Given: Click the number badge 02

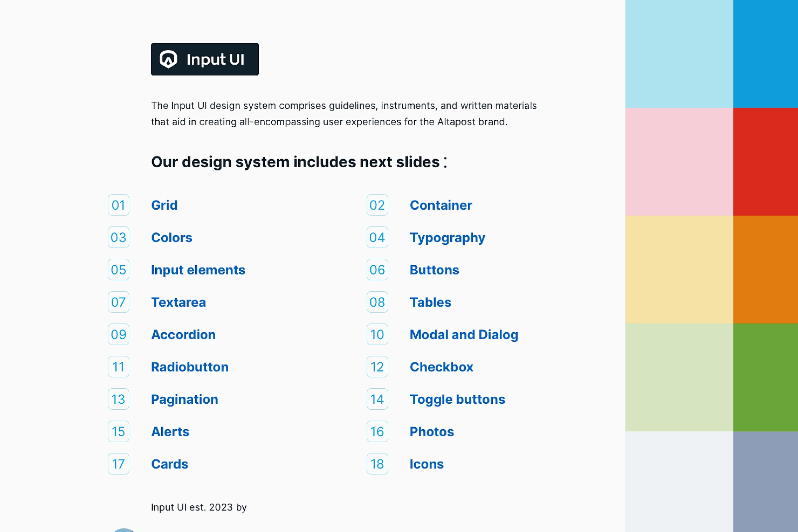Looking at the screenshot, I should click(377, 205).
